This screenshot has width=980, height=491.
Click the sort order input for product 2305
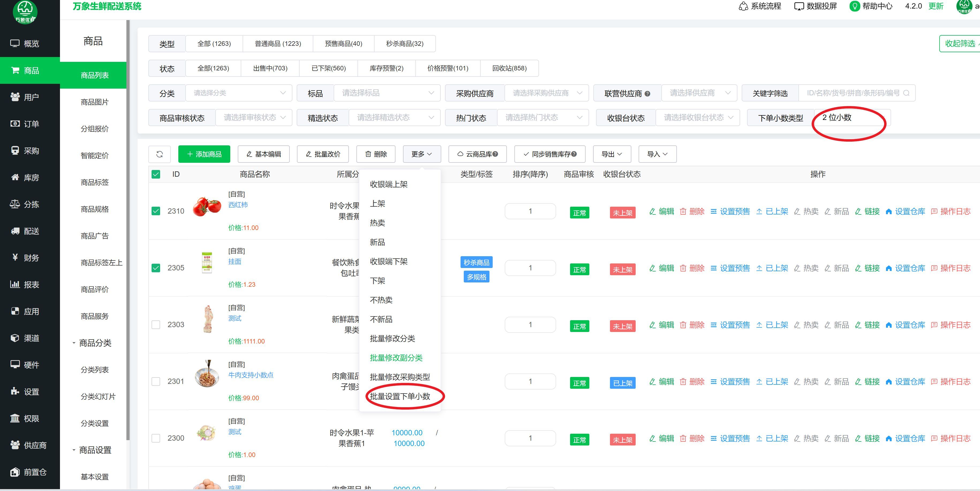pyautogui.click(x=530, y=268)
